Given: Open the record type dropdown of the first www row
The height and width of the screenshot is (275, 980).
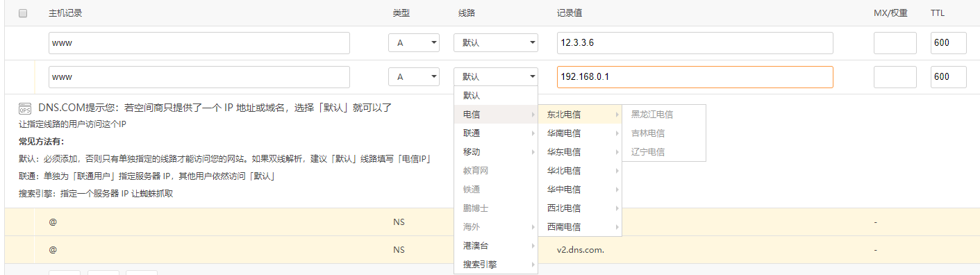Looking at the screenshot, I should coord(414,42).
